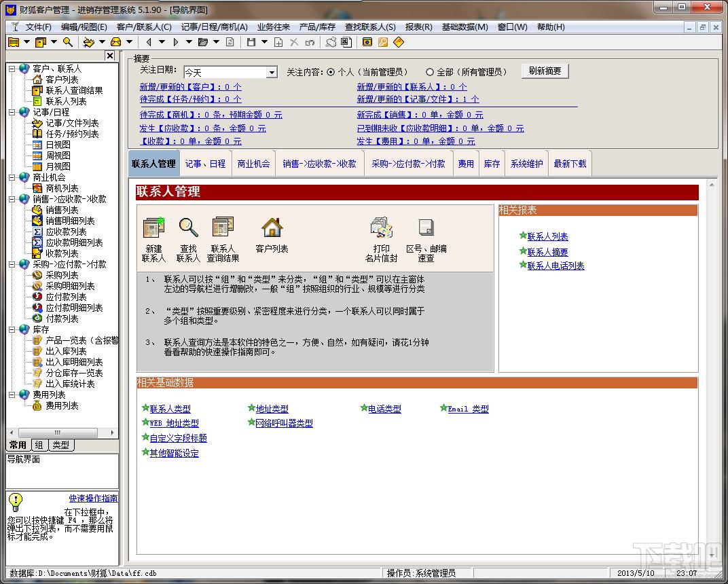Select the 个人（当前管理员）radio button
This screenshot has height=584, width=728.
coord(331,72)
